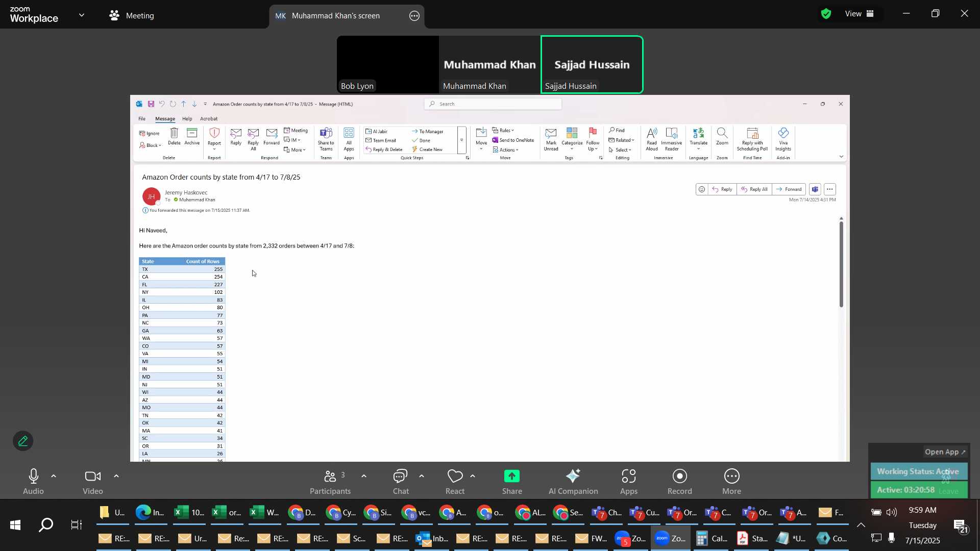Open the Report shield button
Screen dimensions: 980x551
[x=214, y=139]
